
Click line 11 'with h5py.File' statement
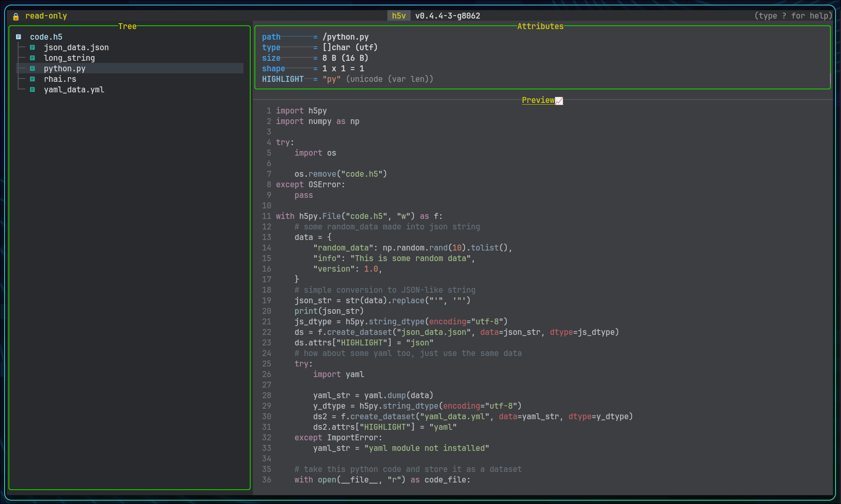(360, 216)
